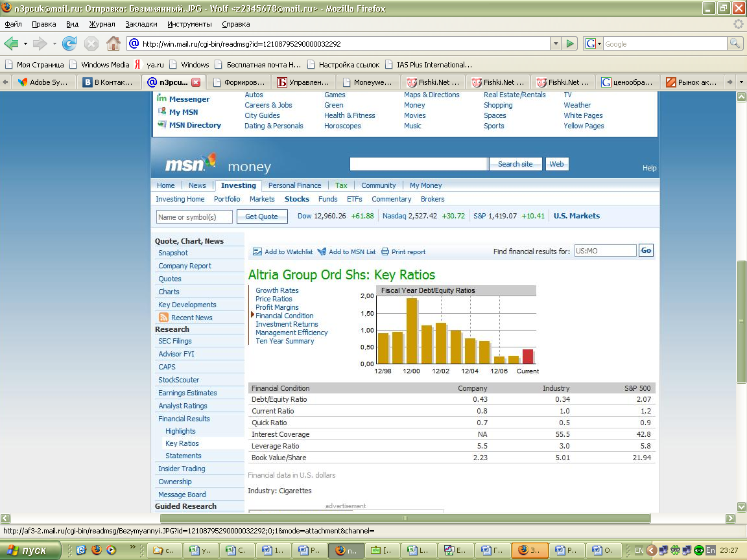Expand taskbar quick launch chevron
747x560 pixels.
tap(132, 546)
